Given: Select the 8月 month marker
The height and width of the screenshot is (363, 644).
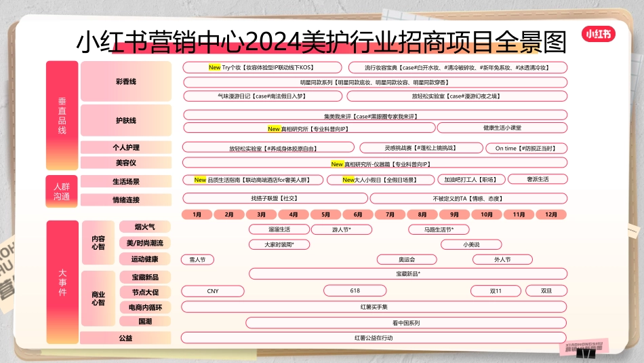Looking at the screenshot, I should pos(422,214).
